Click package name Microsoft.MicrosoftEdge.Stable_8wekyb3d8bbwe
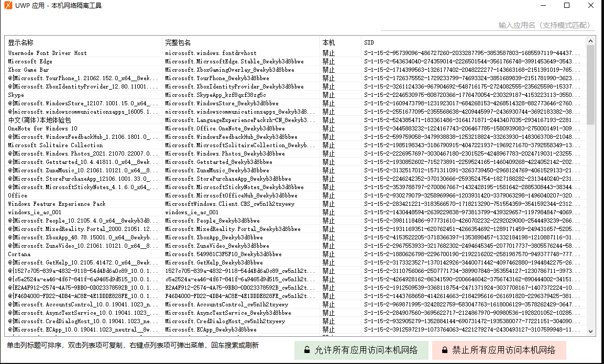The height and width of the screenshot is (364, 604). (234, 61)
